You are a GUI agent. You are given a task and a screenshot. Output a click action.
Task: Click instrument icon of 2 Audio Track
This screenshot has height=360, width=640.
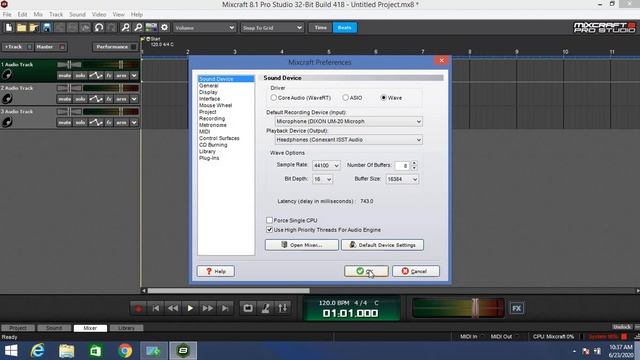click(x=7, y=98)
